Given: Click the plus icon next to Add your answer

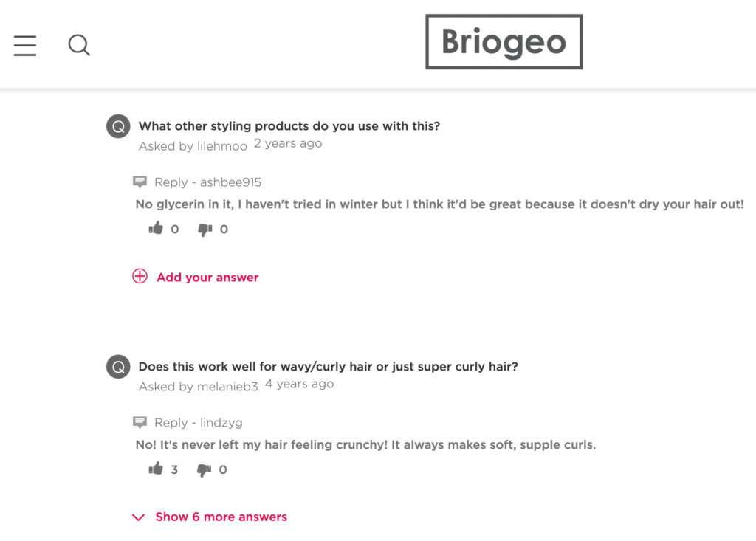Looking at the screenshot, I should point(140,276).
